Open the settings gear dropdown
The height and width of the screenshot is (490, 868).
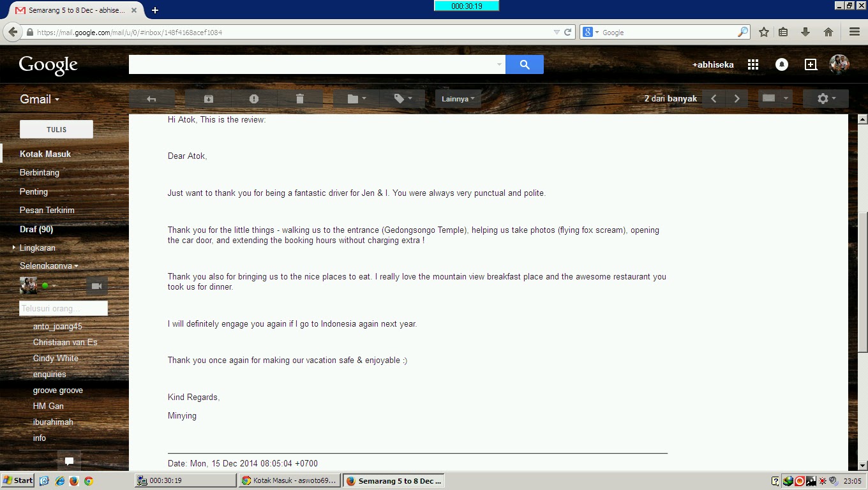coord(826,99)
